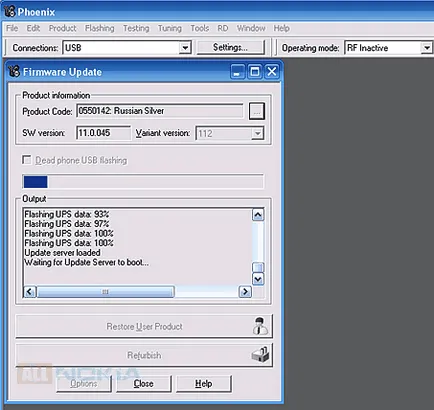
Task: Open the RD menu
Action: 223,28
